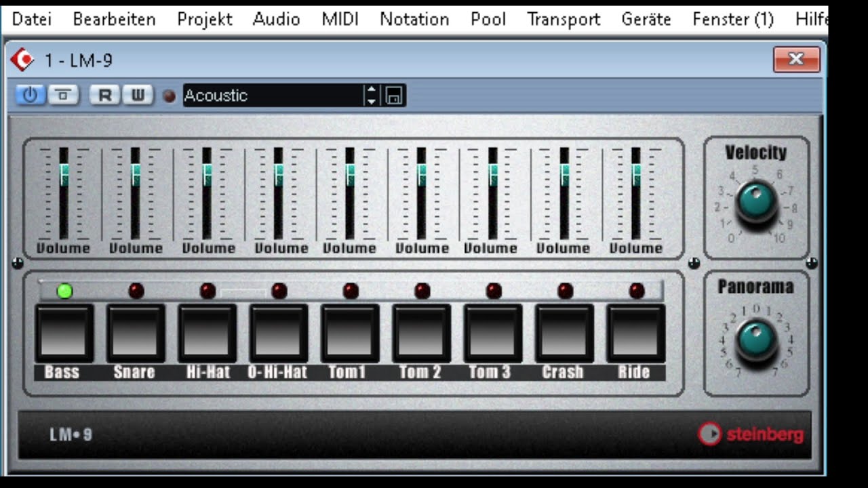
Task: Click the save preset disk icon
Action: (x=393, y=96)
